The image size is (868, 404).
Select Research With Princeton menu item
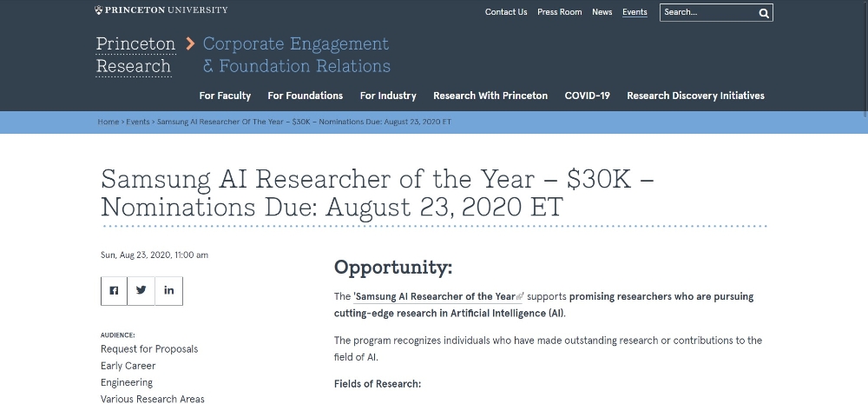[490, 96]
